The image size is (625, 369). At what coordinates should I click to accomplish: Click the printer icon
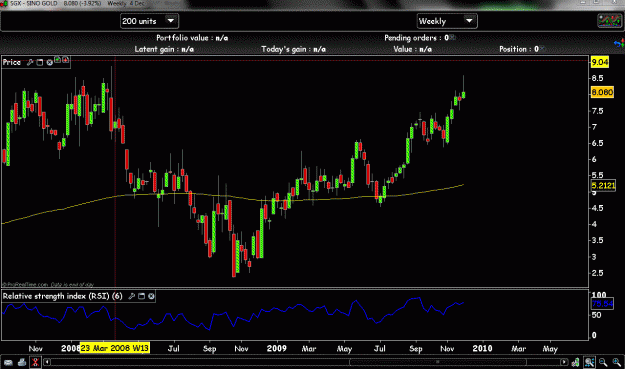tap(22, 362)
